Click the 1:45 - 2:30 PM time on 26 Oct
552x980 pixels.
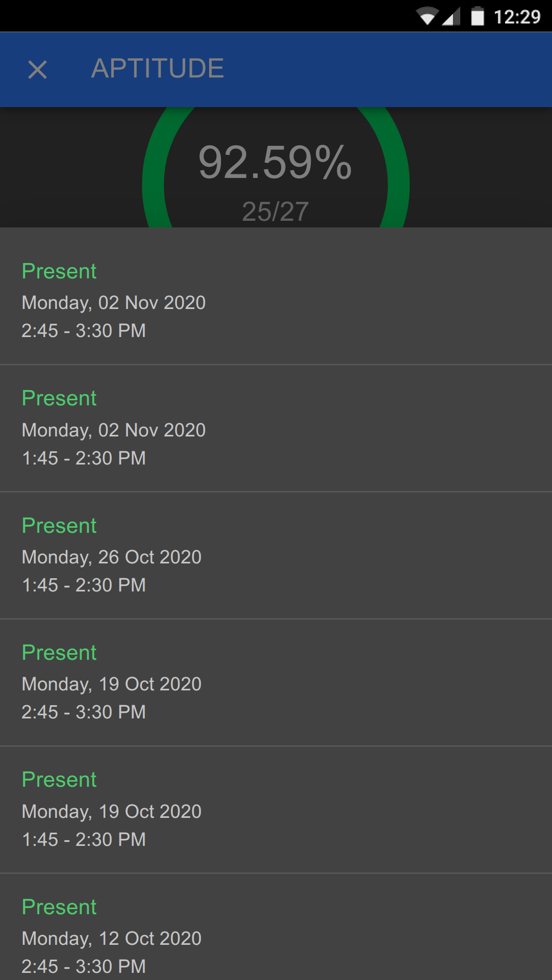84,585
